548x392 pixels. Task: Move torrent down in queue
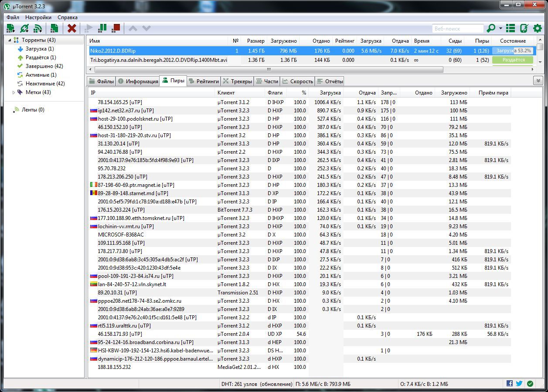click(x=146, y=28)
